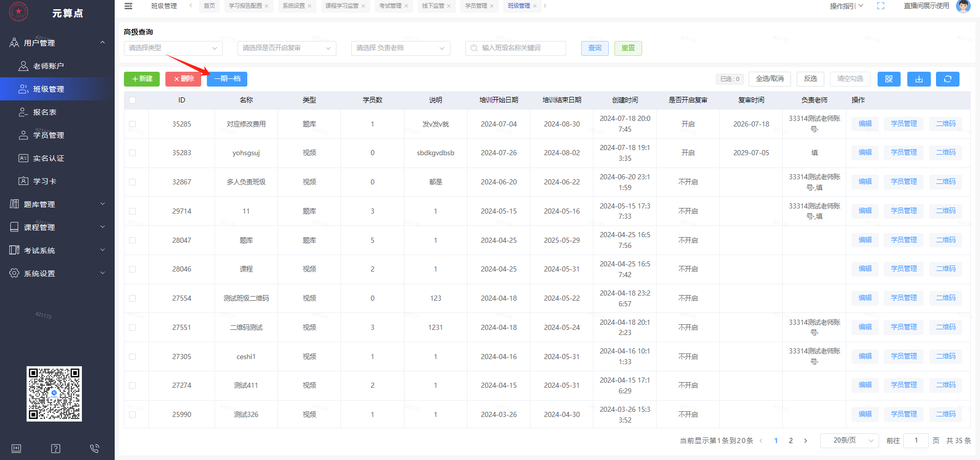Go to previous page arrow in pagination
This screenshot has width=980, height=460.
(761, 441)
